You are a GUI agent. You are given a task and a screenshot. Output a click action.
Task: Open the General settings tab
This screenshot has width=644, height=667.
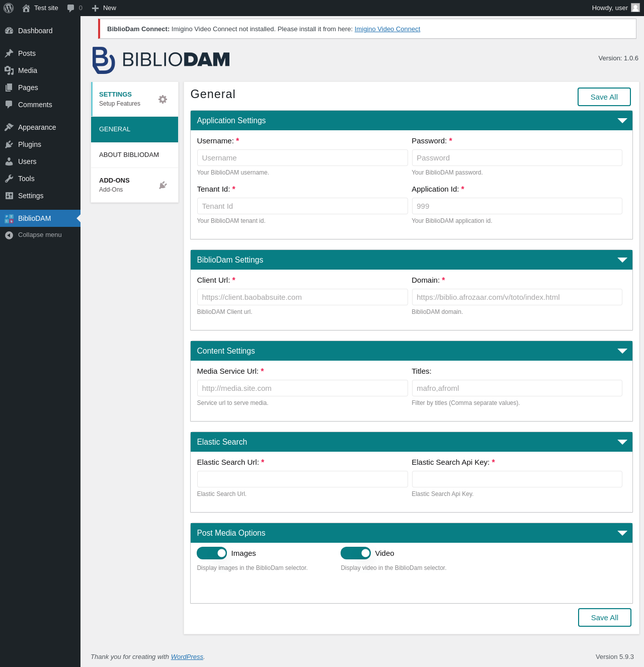click(135, 129)
